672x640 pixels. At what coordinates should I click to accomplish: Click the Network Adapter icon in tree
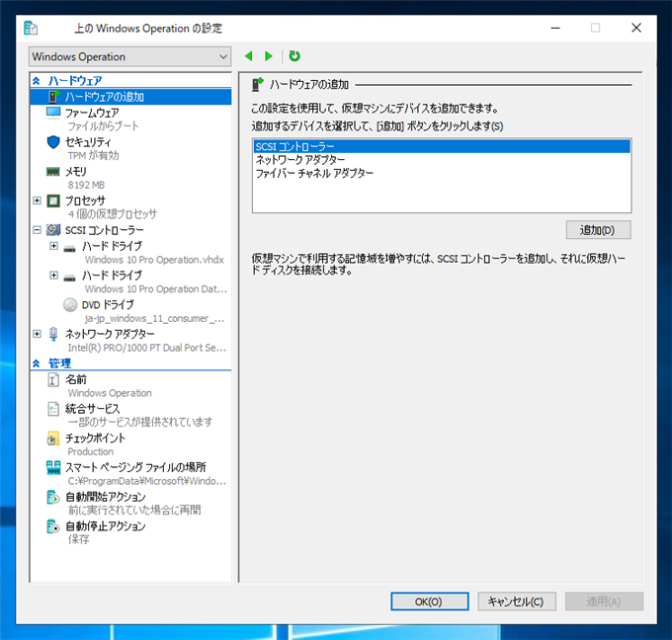point(53,334)
